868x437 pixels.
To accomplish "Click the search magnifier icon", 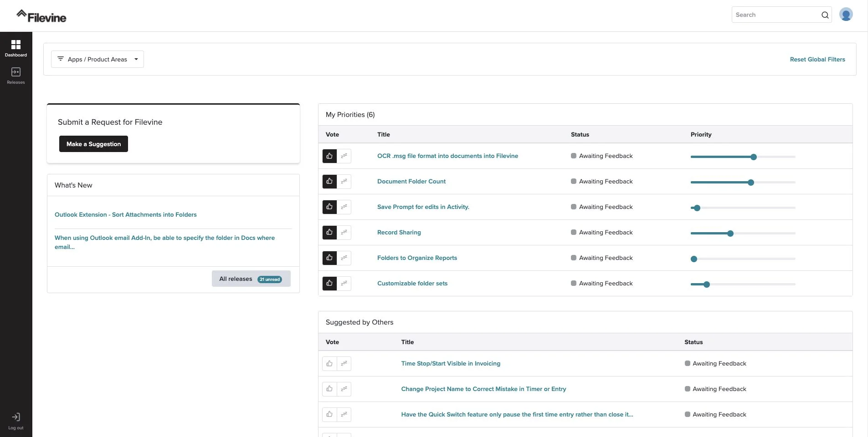I will coord(825,15).
